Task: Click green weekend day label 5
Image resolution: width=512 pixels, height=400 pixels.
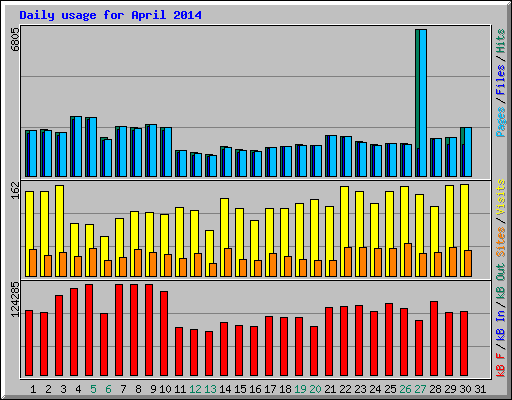Action: click(93, 389)
